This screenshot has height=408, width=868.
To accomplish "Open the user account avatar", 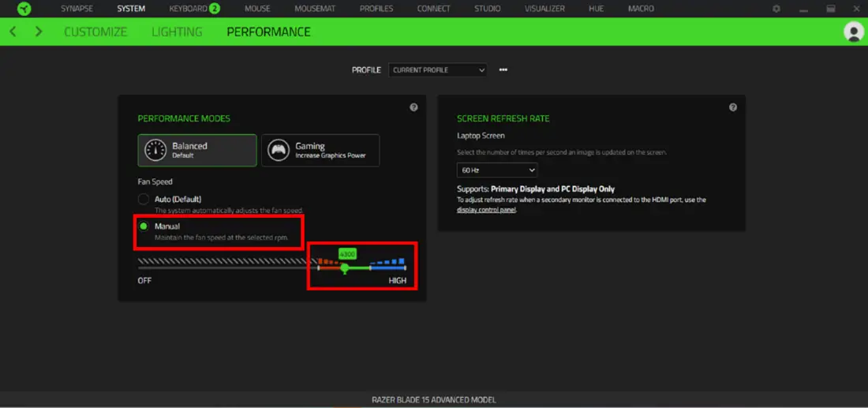I will coord(854,32).
